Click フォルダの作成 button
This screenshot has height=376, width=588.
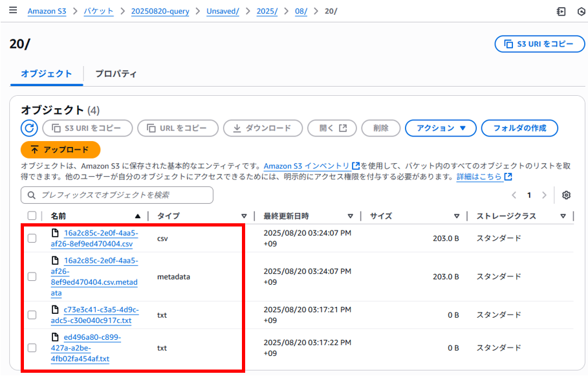(x=519, y=128)
